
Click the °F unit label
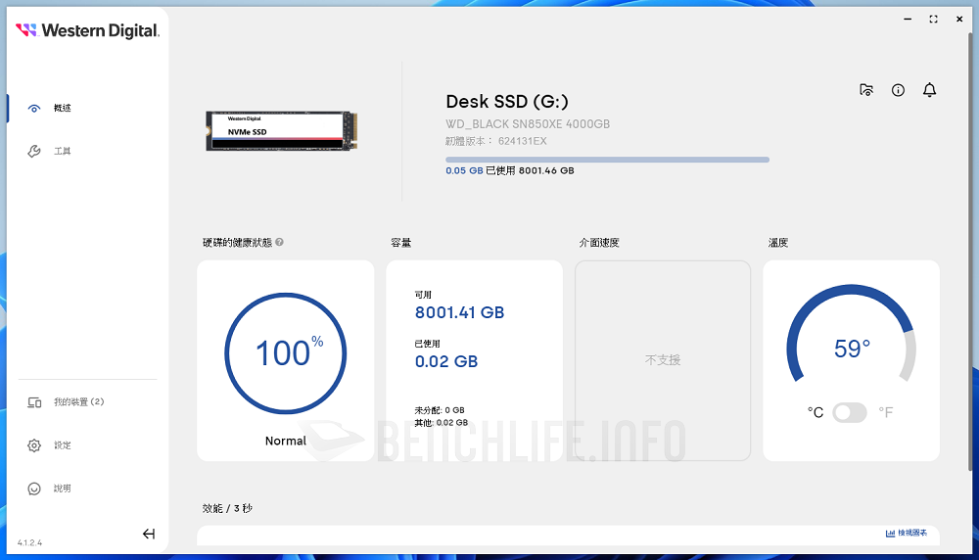pos(885,412)
